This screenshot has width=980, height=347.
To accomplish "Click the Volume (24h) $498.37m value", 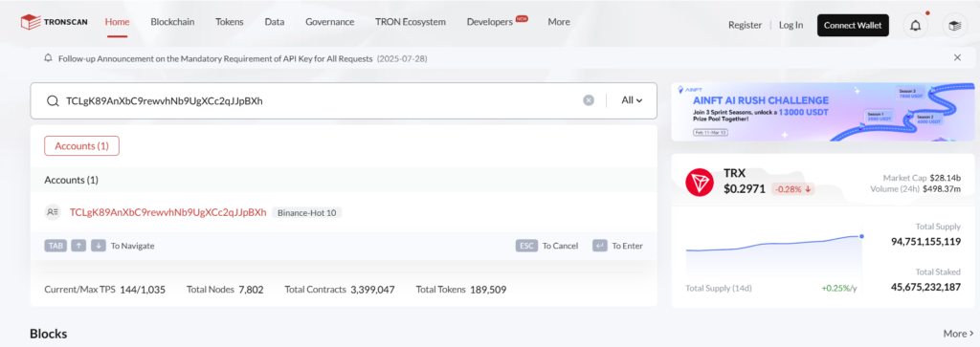I will (942, 189).
